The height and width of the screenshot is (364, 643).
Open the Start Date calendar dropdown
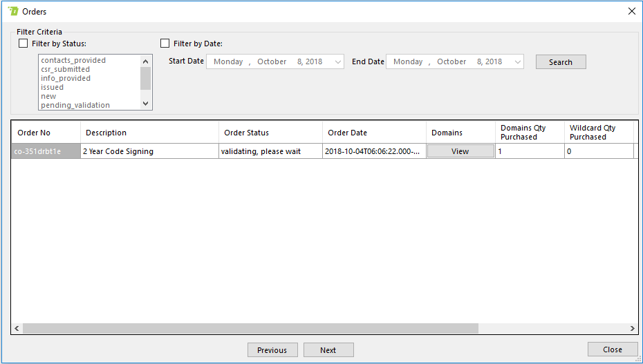tap(337, 62)
